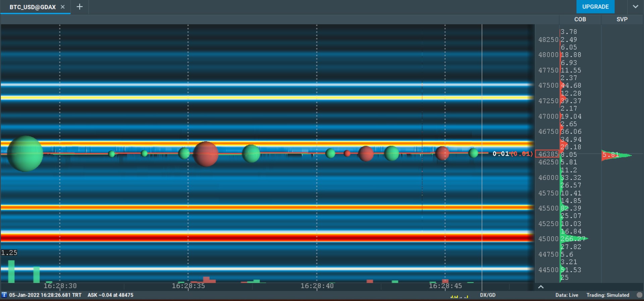Click the plus icon to add new tab
Screen dimensions: 644x301
[x=79, y=7]
